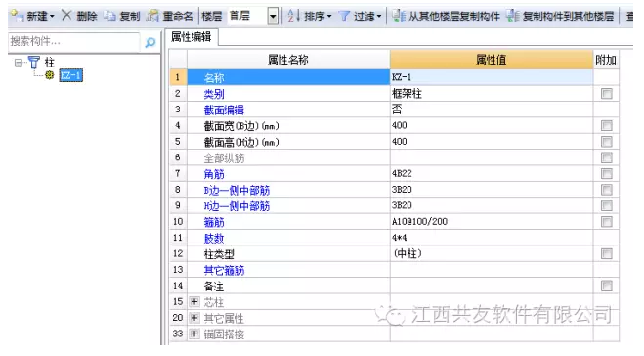
Task: Click the 肢数 value 4*4
Action: (492, 238)
